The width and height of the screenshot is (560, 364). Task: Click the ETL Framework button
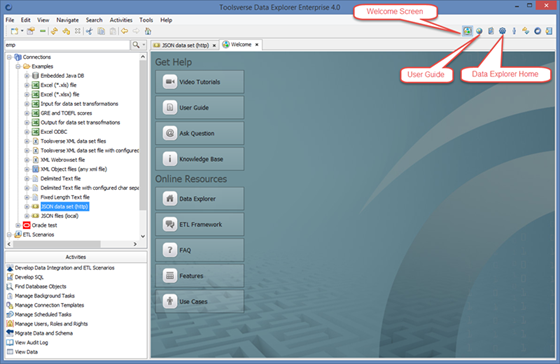[x=200, y=224]
